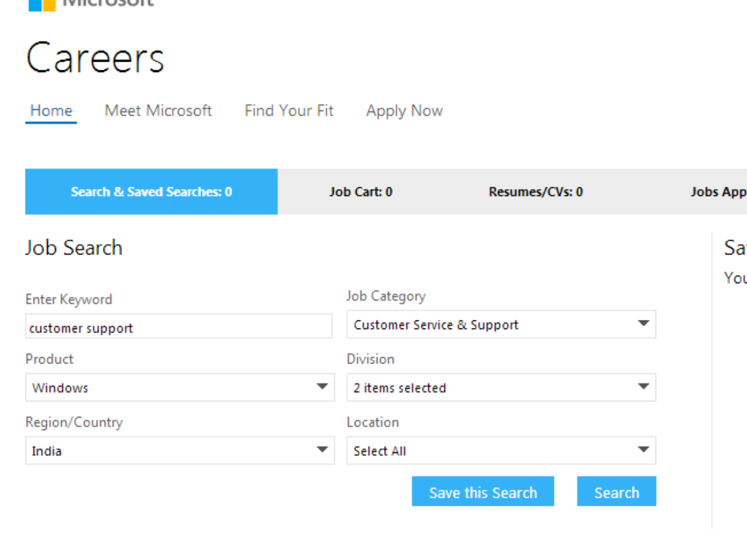The height and width of the screenshot is (560, 747).
Task: Click the Location dropdown arrow icon
Action: coord(644,450)
